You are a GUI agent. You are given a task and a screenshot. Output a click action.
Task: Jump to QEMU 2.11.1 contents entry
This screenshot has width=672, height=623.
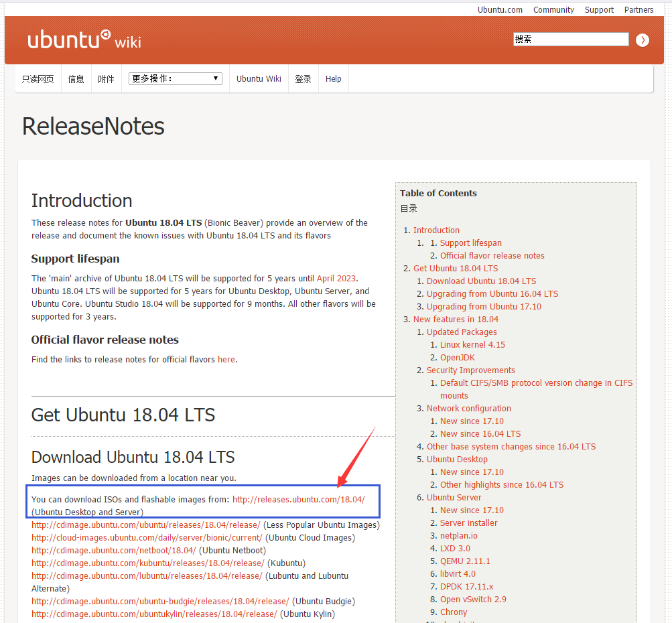(465, 561)
